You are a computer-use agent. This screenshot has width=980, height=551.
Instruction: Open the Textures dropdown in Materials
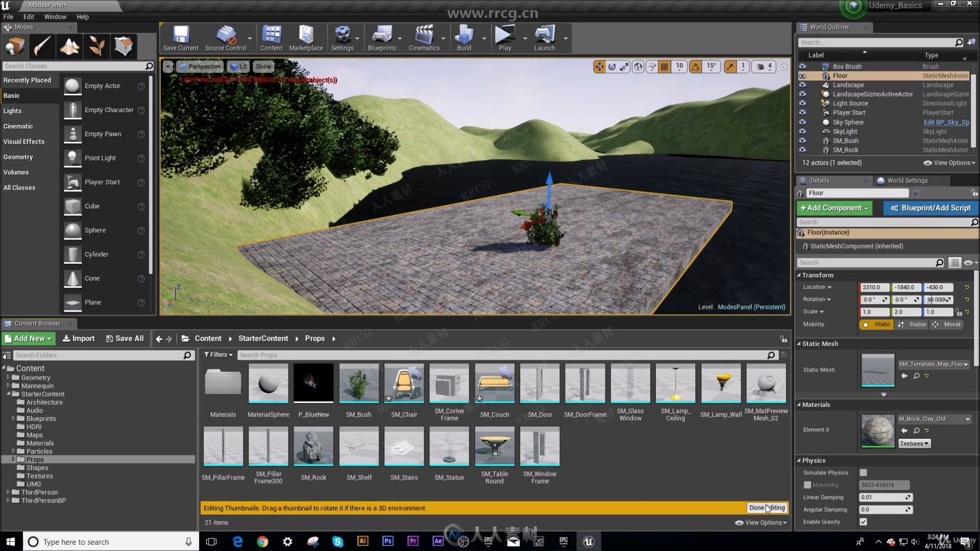[913, 443]
